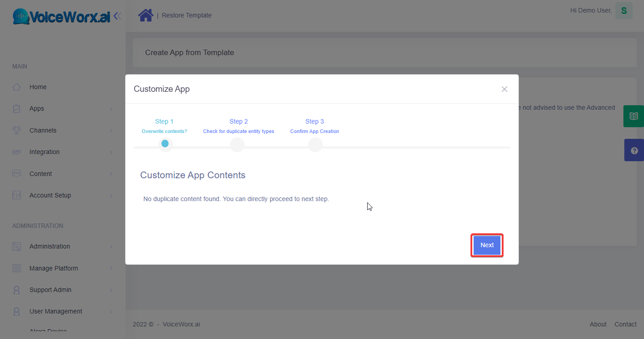Click the Home sidebar icon
The width and height of the screenshot is (644, 339).
(17, 87)
